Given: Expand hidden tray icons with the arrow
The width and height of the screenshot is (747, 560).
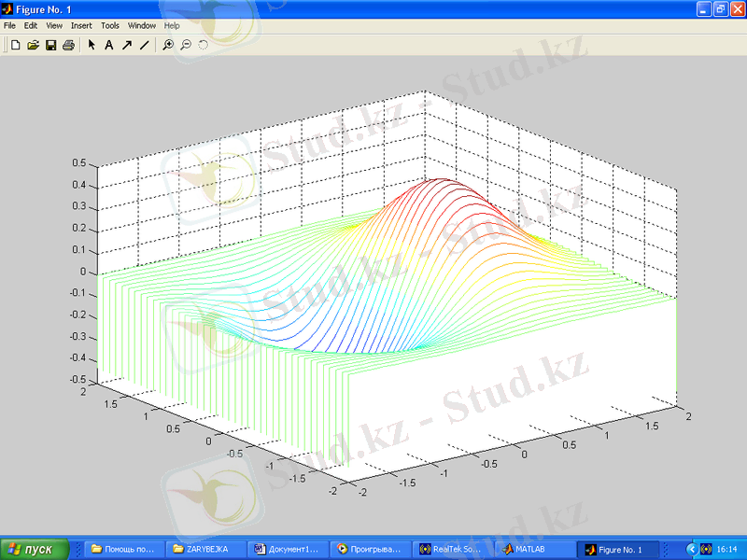Looking at the screenshot, I should [x=692, y=550].
